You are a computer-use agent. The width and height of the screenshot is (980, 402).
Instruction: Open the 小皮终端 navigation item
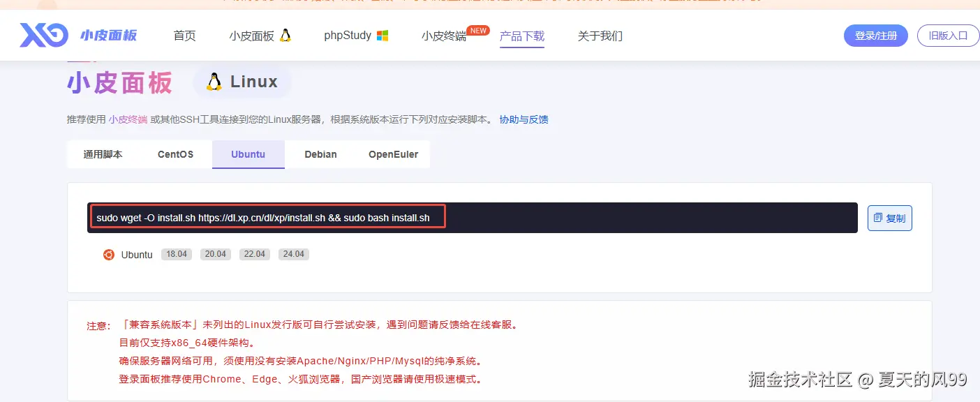click(x=444, y=36)
